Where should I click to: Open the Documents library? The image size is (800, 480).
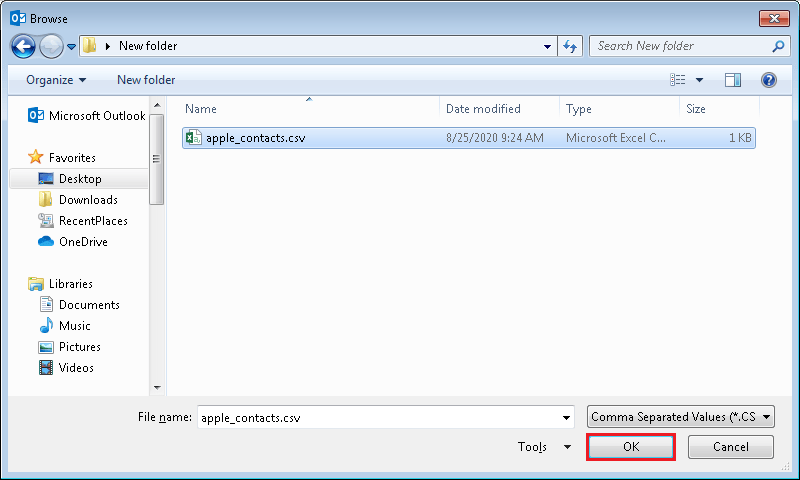[80, 305]
